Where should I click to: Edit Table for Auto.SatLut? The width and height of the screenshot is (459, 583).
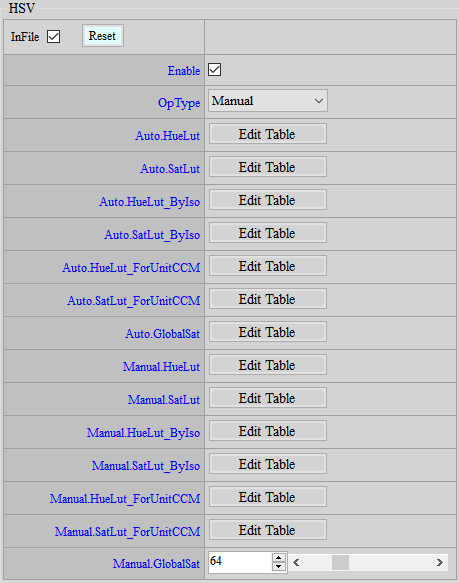point(268,167)
